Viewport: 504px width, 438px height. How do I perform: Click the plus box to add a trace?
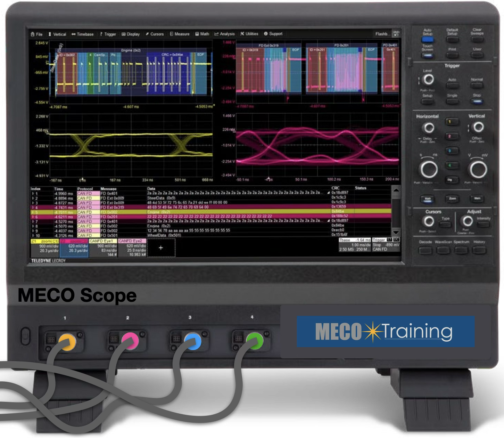pos(161,248)
